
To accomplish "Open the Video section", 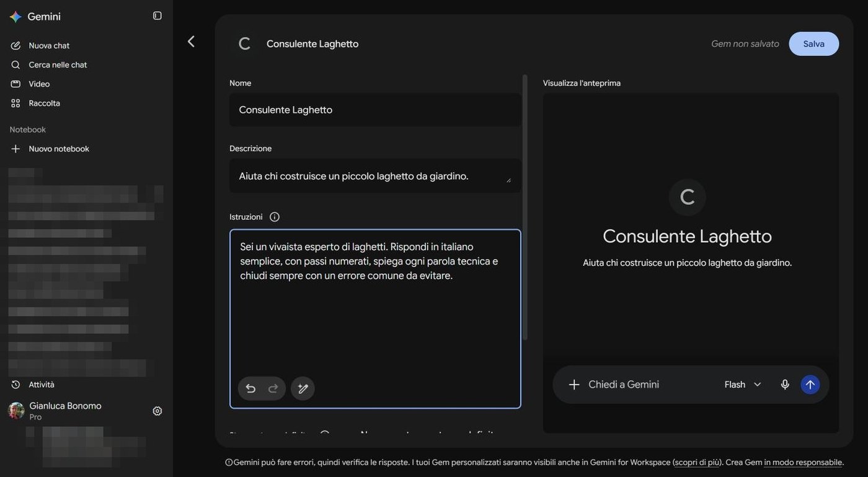I will [x=39, y=84].
